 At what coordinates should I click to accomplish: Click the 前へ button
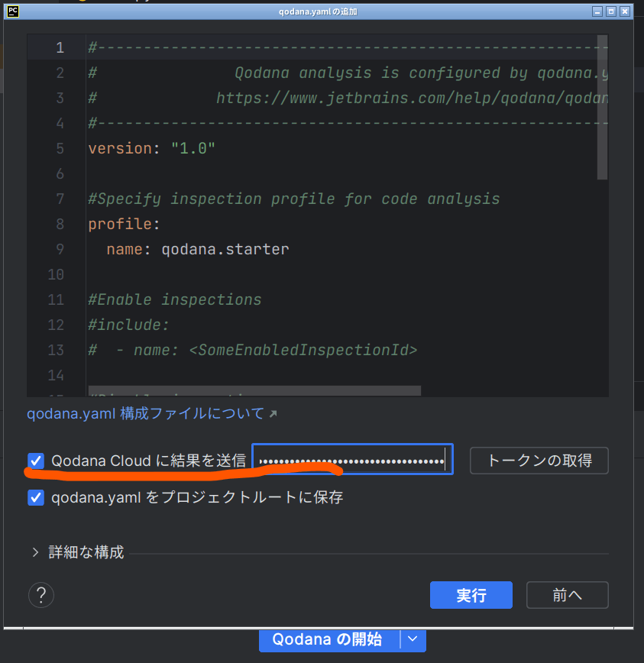coord(567,595)
